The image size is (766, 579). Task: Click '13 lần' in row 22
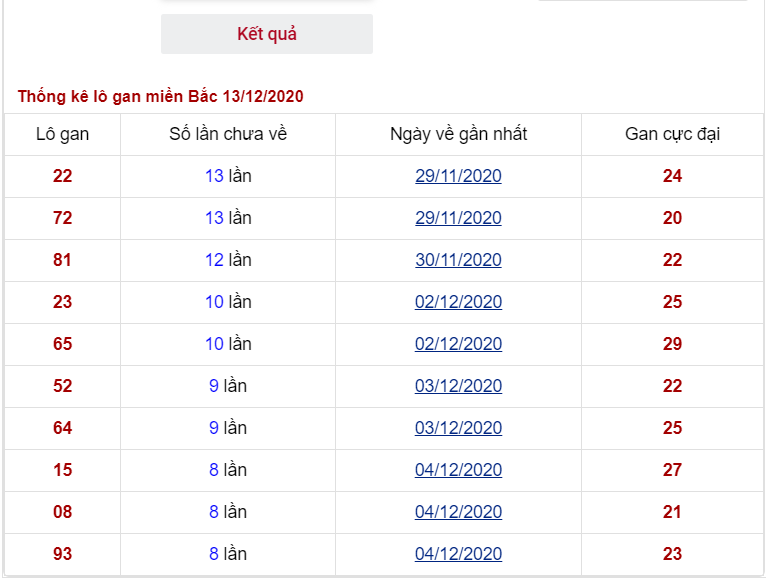pos(228,176)
